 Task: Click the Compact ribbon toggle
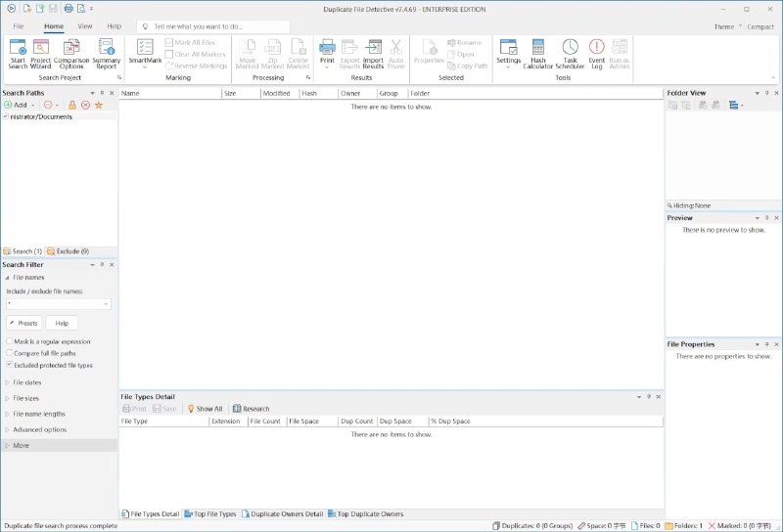(x=760, y=27)
